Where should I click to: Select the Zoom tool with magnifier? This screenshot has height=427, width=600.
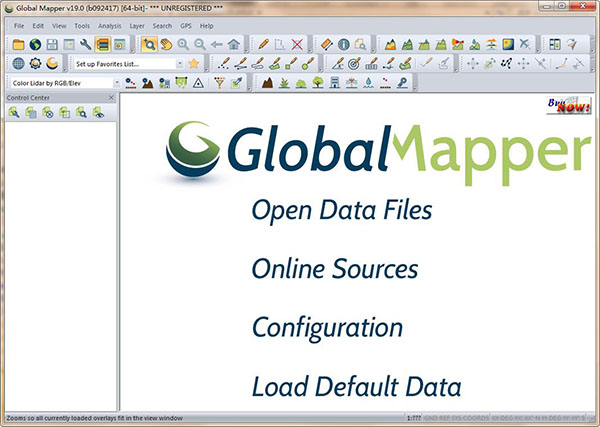point(149,45)
